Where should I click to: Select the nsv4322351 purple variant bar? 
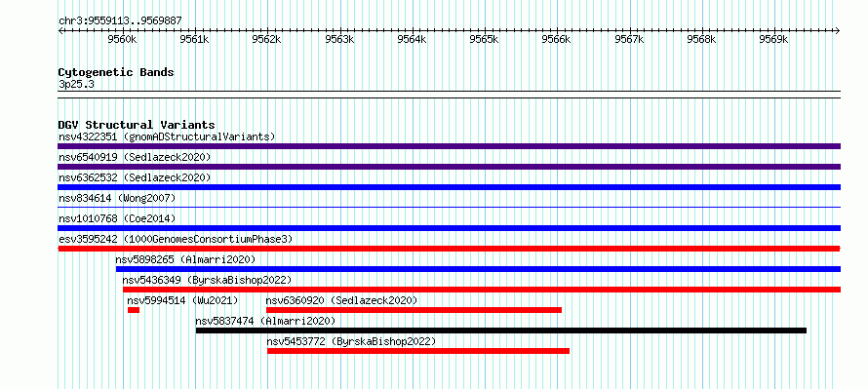(x=449, y=146)
